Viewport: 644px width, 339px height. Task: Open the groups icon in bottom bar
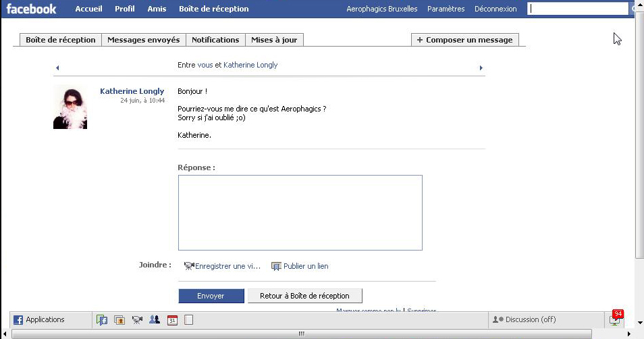coord(155,320)
